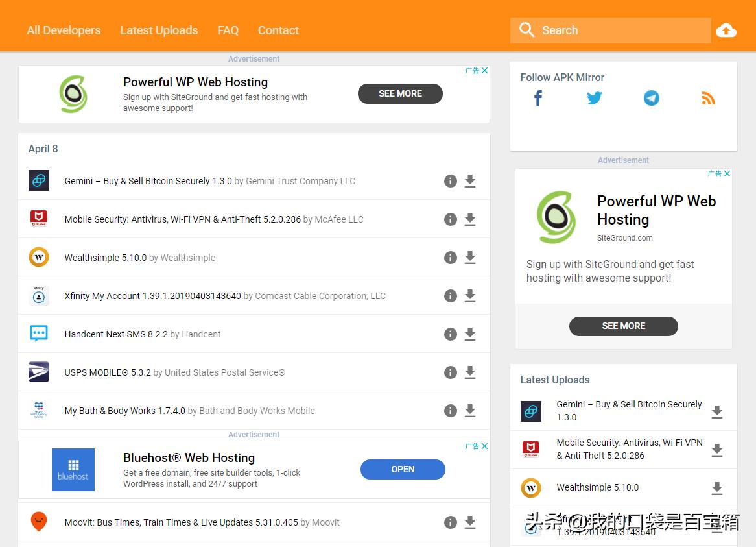Open the FAQ page
This screenshot has width=756, height=547.
pos(228,30)
